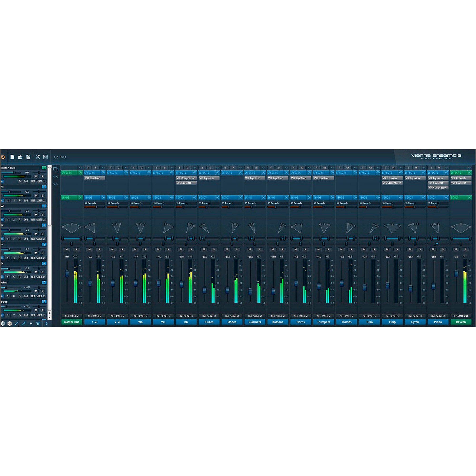This screenshot has width=476, height=476.
Task: Mute the Flutes mixer strip
Action: 204,249
